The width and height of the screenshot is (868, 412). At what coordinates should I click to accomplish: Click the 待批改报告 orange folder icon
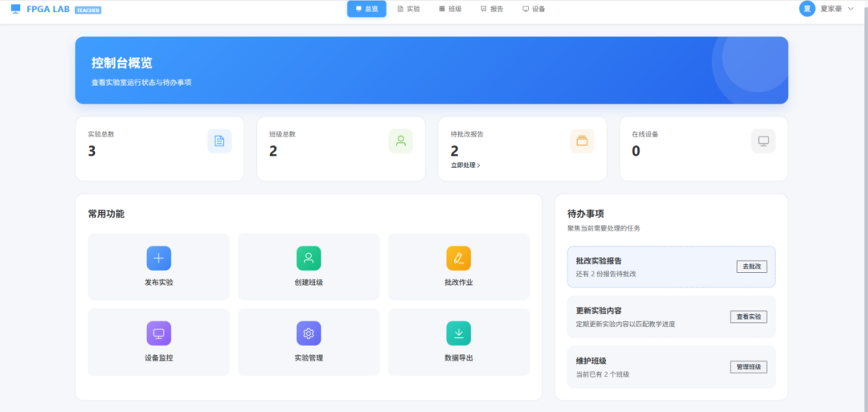(582, 141)
